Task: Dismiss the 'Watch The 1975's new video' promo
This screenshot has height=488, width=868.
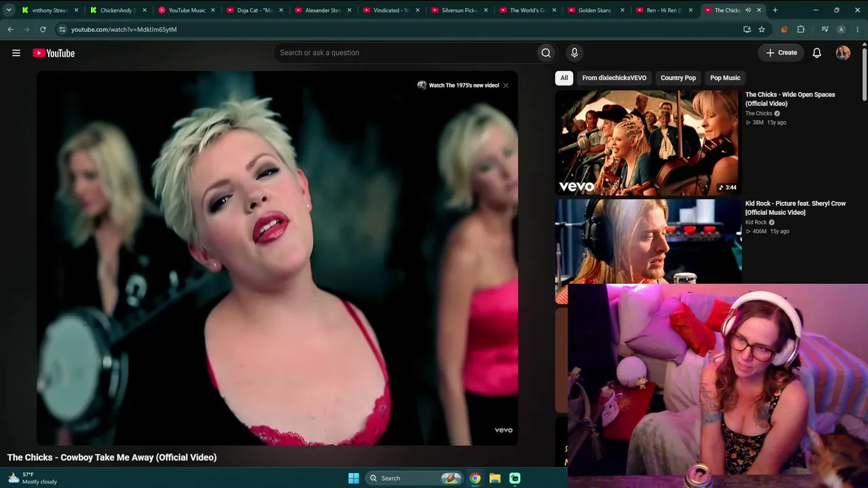Action: point(506,85)
